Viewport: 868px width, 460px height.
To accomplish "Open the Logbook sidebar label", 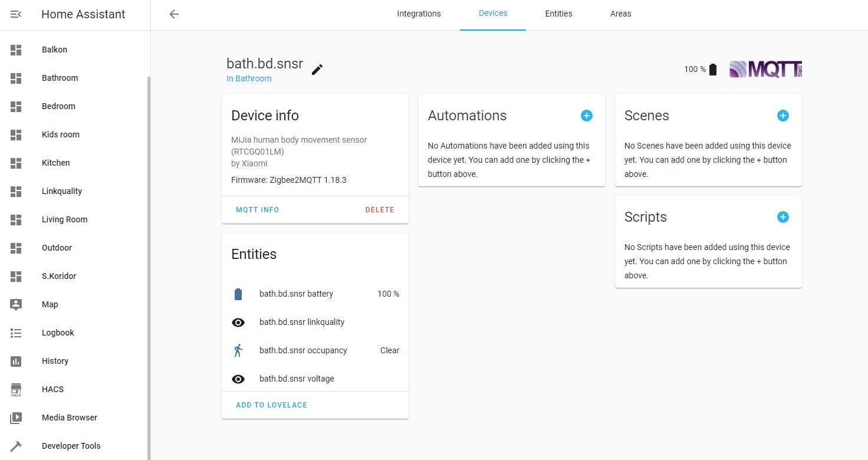I will tap(58, 333).
